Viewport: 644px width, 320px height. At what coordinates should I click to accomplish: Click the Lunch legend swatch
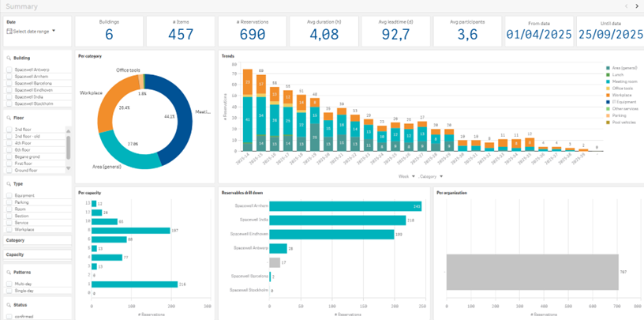pyautogui.click(x=608, y=75)
